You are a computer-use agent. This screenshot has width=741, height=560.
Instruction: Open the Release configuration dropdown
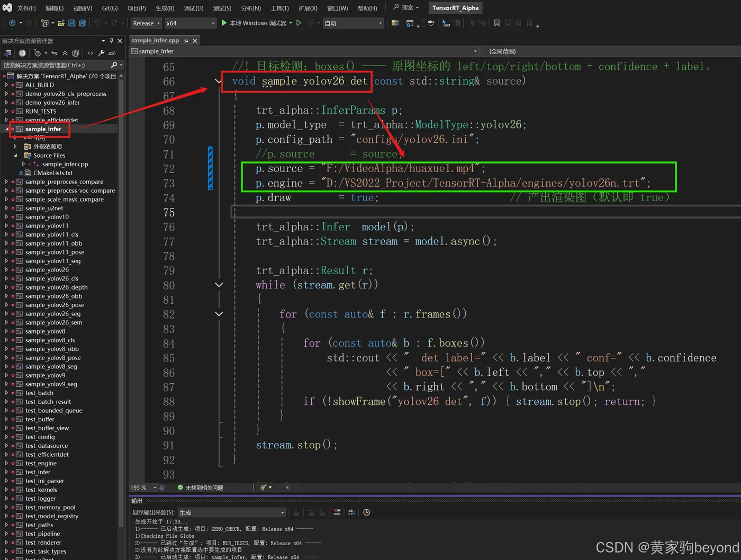pos(146,23)
